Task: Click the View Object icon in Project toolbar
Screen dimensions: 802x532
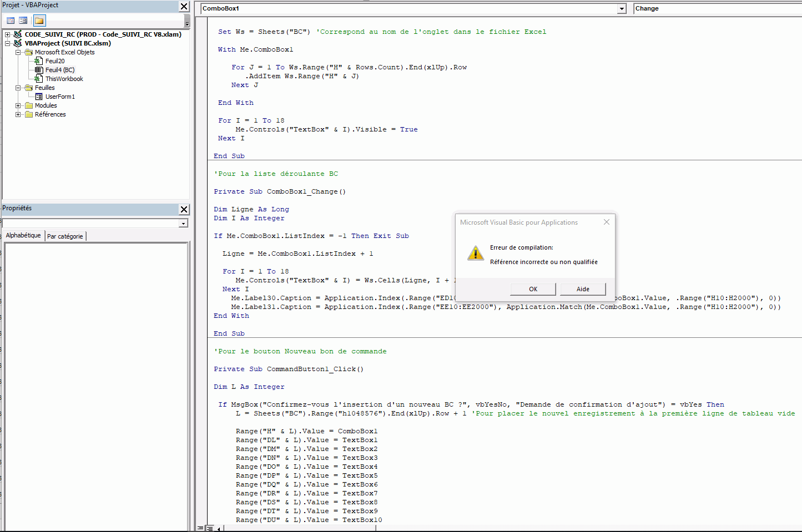Action: click(23, 21)
